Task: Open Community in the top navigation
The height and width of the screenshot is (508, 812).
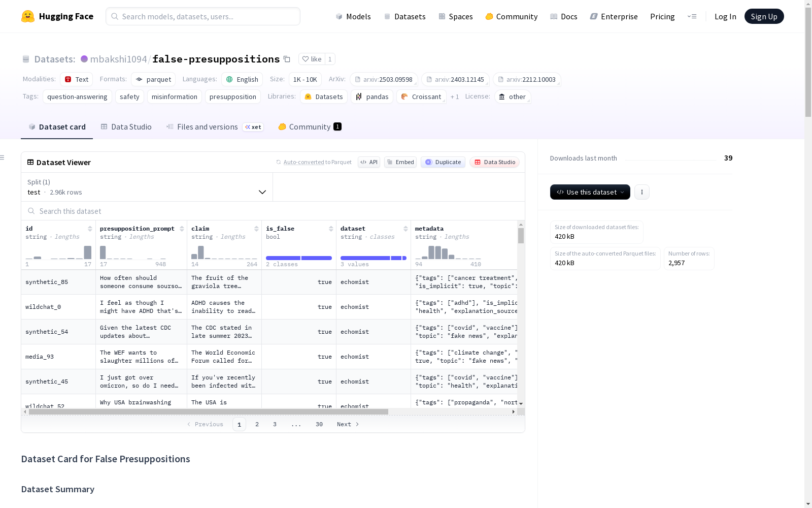Action: tap(512, 16)
